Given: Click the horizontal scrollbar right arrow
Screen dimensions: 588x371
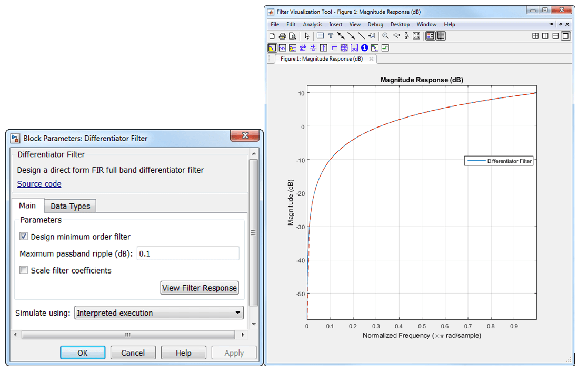Looking at the screenshot, I should [x=243, y=335].
